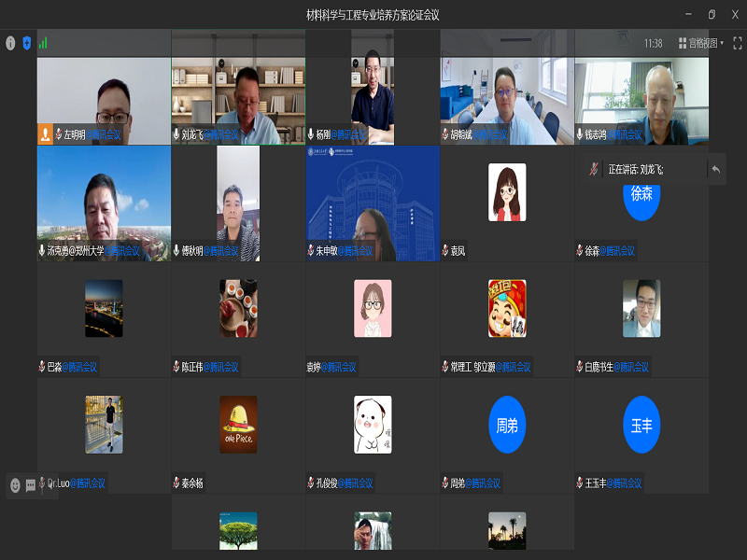This screenshot has height=560, width=747.
Task: Click the 秦余杨 One Piece hat avatar
Action: point(238,425)
